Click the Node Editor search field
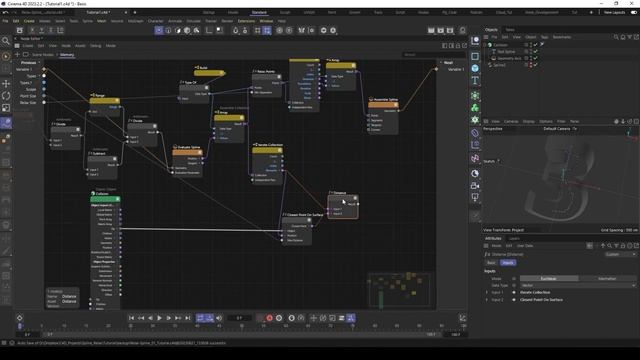 click(x=433, y=54)
